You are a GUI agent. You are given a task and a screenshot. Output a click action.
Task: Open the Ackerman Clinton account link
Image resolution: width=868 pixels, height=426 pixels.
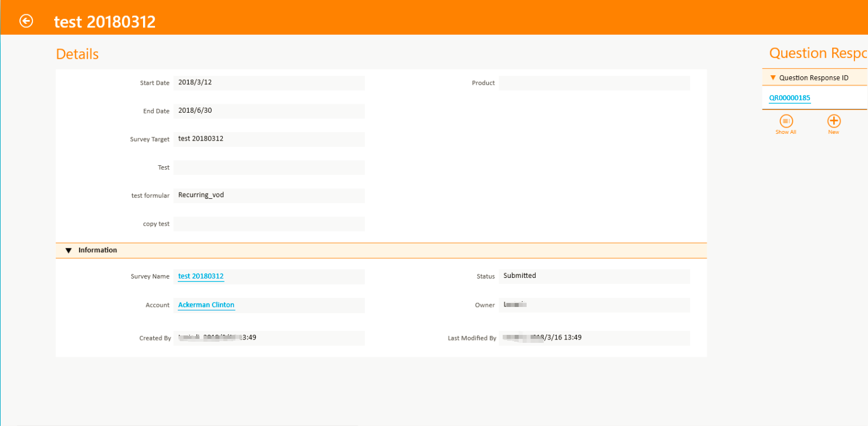(206, 305)
